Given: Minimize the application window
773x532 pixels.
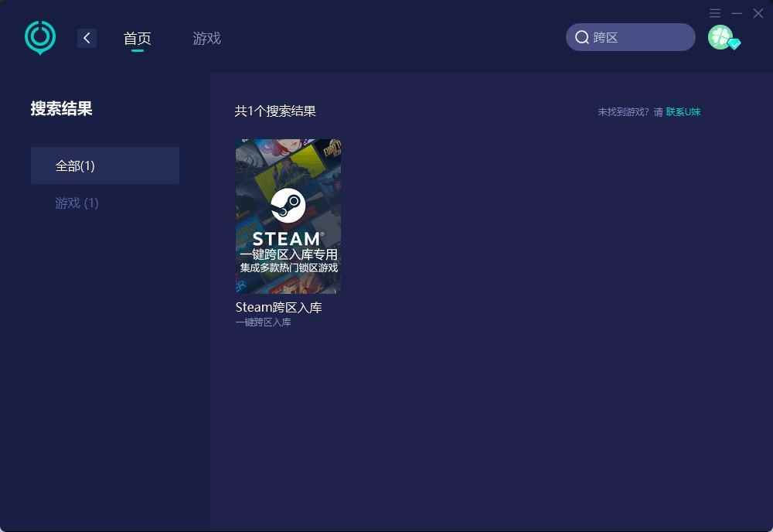Looking at the screenshot, I should point(737,13).
